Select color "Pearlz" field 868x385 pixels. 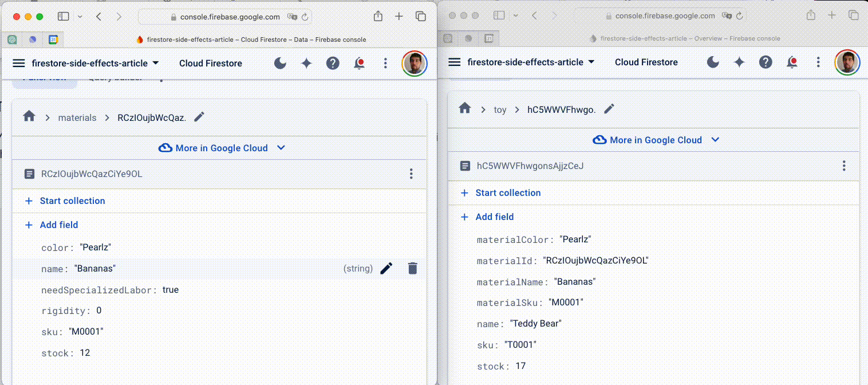coord(219,247)
